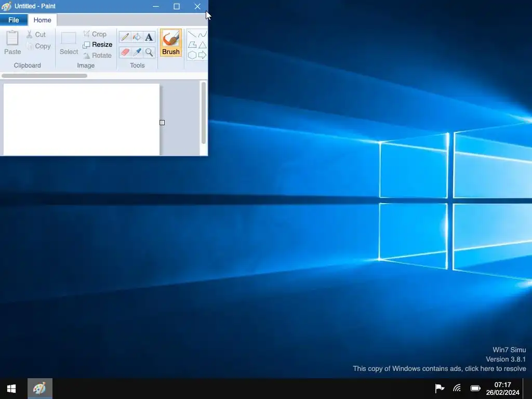The image size is (532, 399).
Task: Click the battery tray icon
Action: 475,388
